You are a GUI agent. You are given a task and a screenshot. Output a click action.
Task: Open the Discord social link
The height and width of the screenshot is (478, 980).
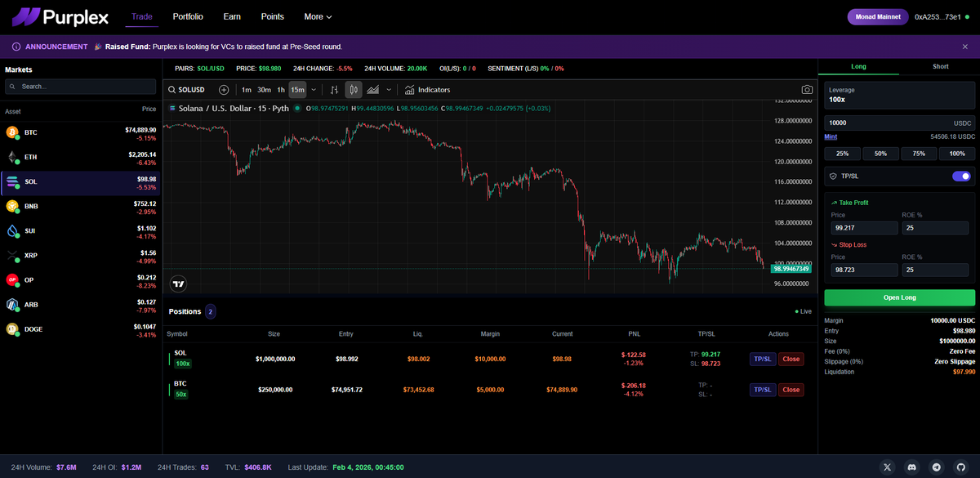pos(912,467)
